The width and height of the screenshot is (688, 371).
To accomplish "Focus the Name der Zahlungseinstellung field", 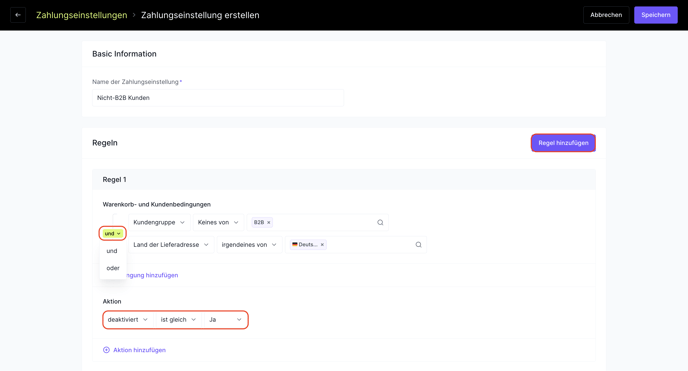I will click(218, 98).
